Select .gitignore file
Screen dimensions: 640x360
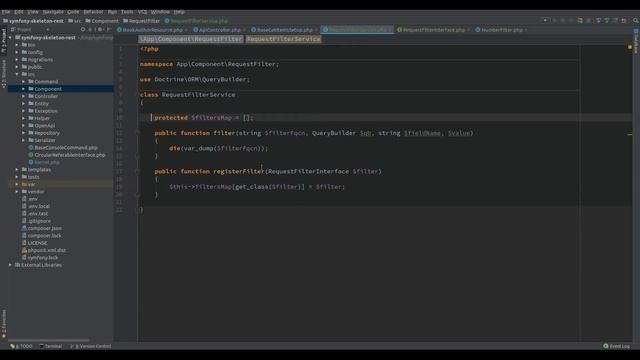40,221
